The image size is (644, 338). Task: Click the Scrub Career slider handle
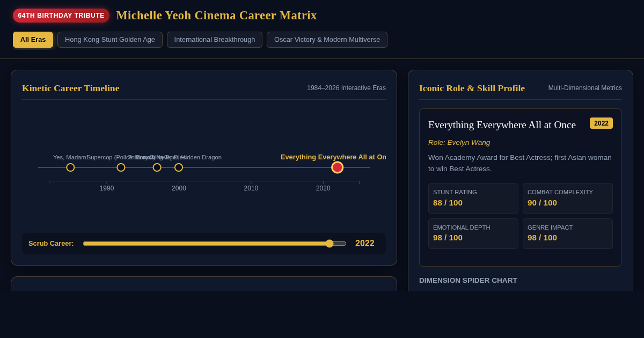click(330, 244)
